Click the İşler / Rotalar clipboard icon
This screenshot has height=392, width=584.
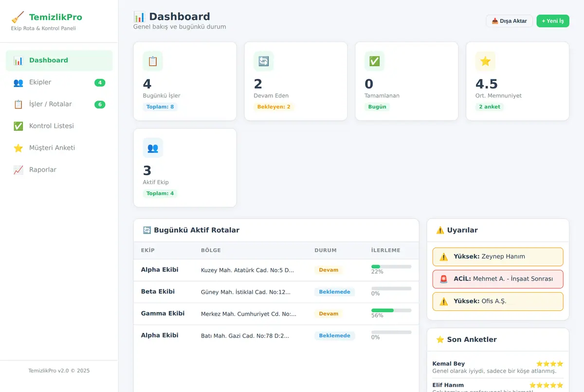18,105
